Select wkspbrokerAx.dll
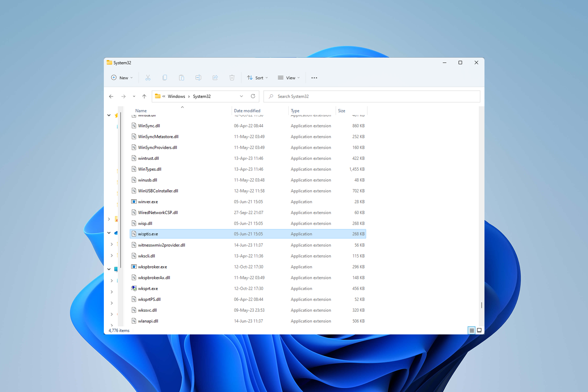 [248, 277]
